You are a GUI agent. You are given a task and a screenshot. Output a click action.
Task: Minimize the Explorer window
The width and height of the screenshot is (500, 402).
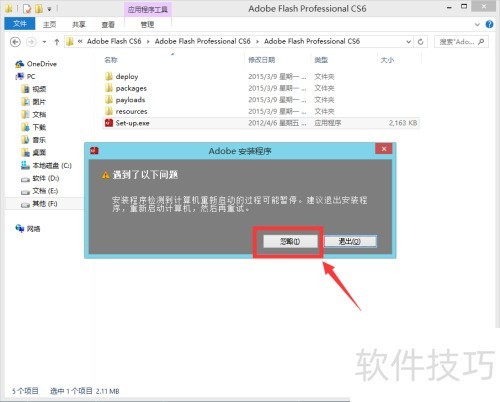point(449,7)
